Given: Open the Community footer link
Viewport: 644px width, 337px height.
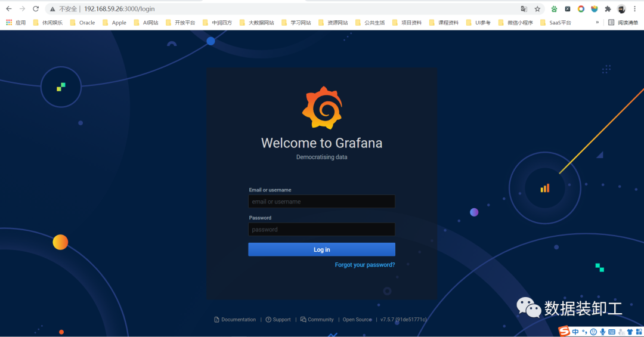Looking at the screenshot, I should point(317,319).
